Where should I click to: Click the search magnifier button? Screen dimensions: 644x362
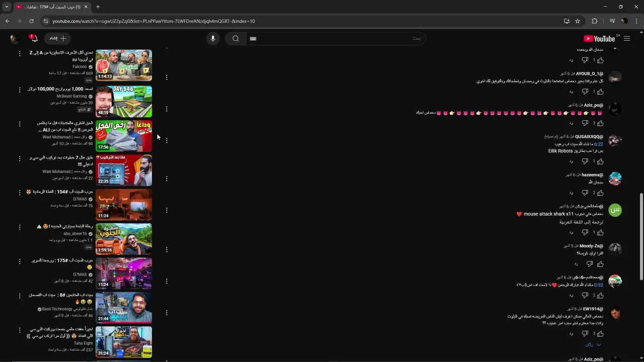[x=235, y=39]
